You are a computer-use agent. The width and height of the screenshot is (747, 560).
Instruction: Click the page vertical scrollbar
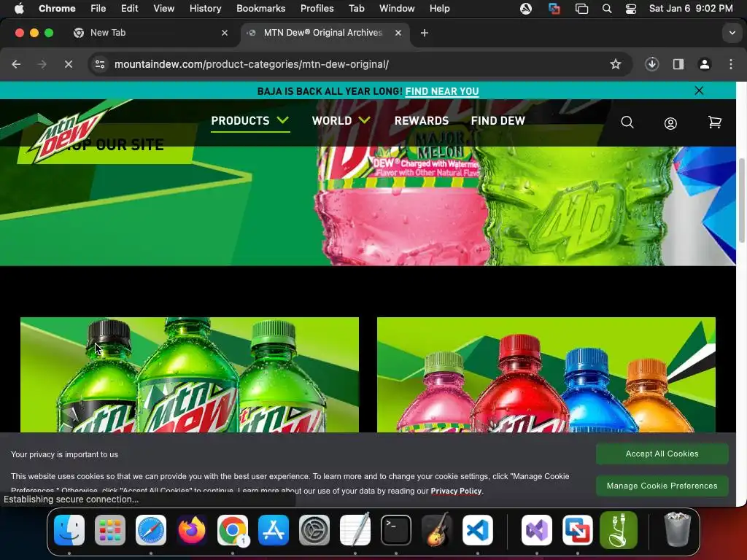(x=741, y=200)
